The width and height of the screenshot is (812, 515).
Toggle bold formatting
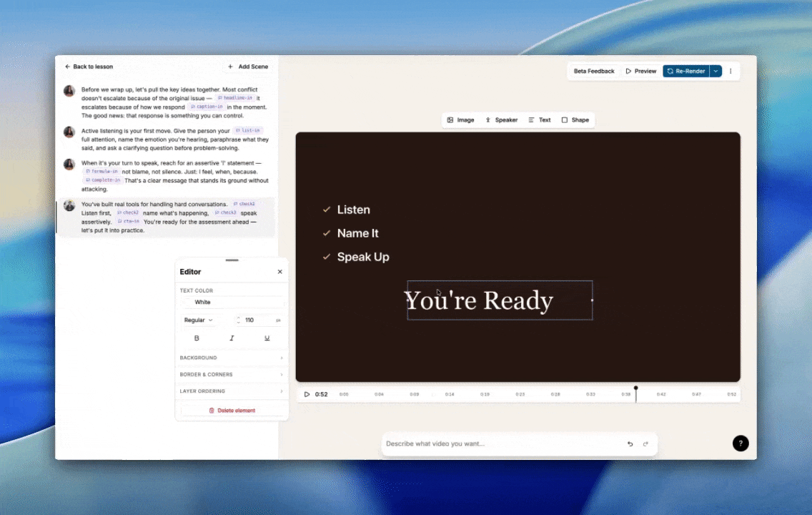coord(197,338)
